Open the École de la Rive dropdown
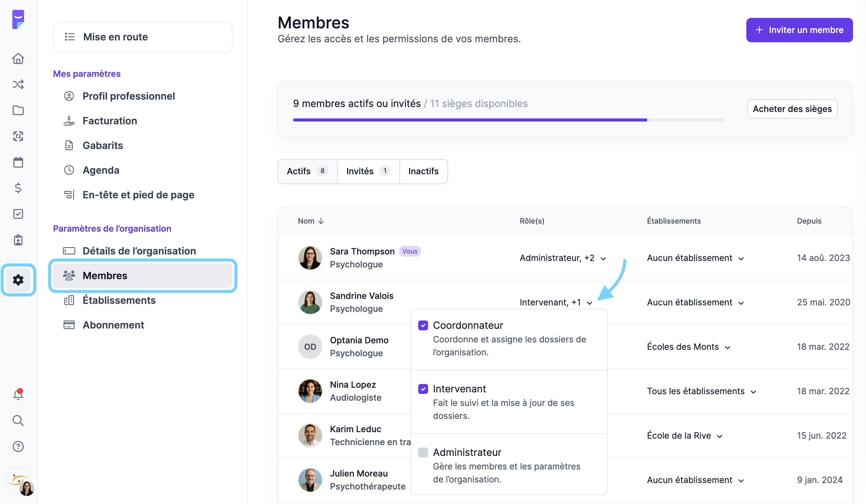The height and width of the screenshot is (504, 866). coord(685,436)
